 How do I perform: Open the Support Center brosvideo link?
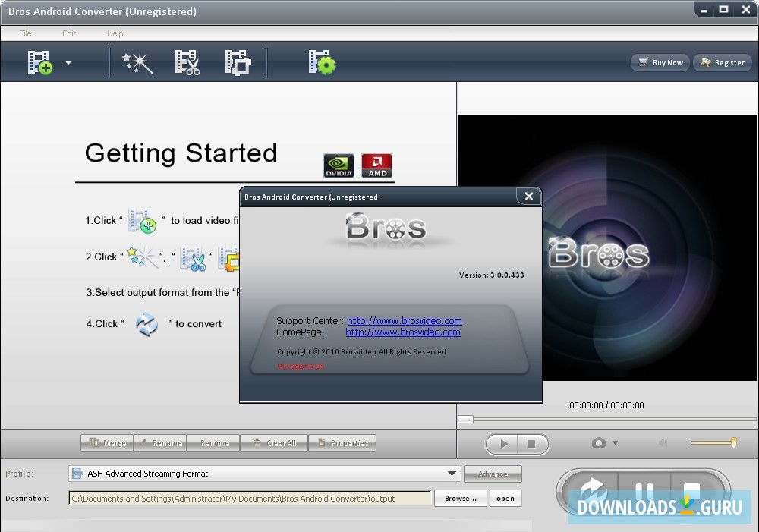(x=405, y=320)
